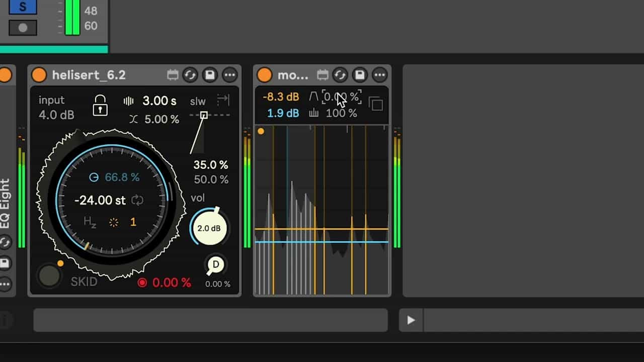The image size is (644, 362).
Task: Click the -8.3 dB orange threshold value
Action: [281, 97]
